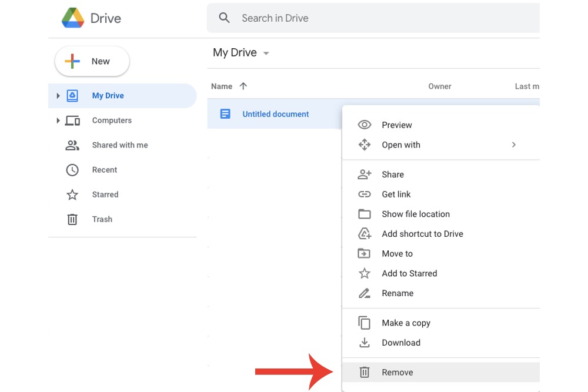The width and height of the screenshot is (588, 392).
Task: Click the Preview eye icon
Action: pyautogui.click(x=365, y=125)
